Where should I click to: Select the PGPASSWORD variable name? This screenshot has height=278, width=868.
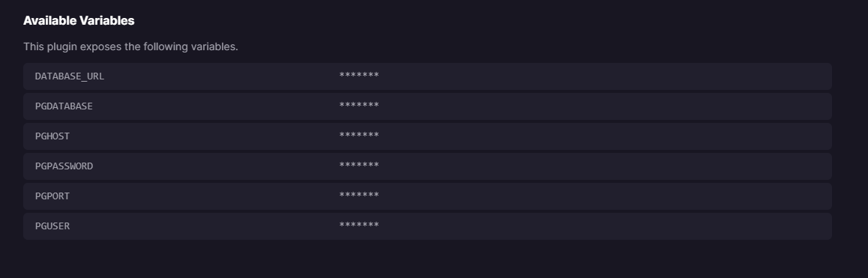pos(64,166)
